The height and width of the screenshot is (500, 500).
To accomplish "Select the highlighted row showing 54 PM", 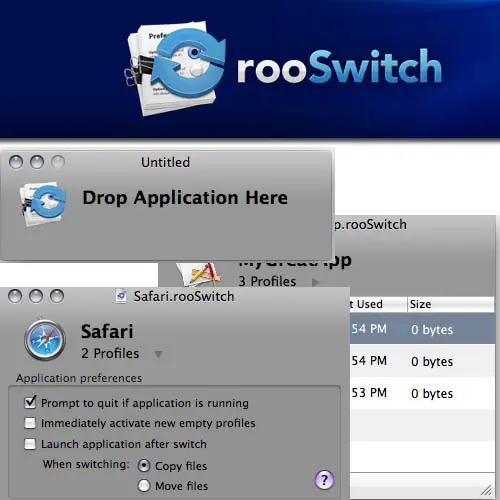I will point(422,329).
